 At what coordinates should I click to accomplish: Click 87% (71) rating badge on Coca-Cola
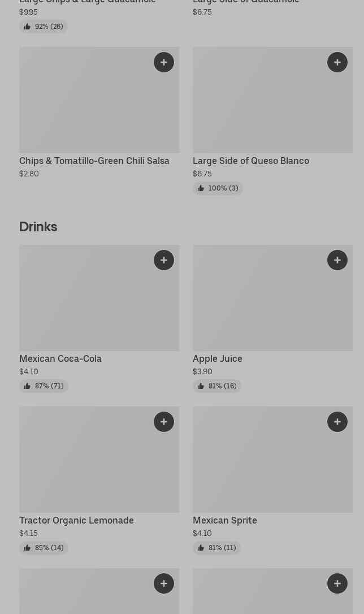click(44, 386)
